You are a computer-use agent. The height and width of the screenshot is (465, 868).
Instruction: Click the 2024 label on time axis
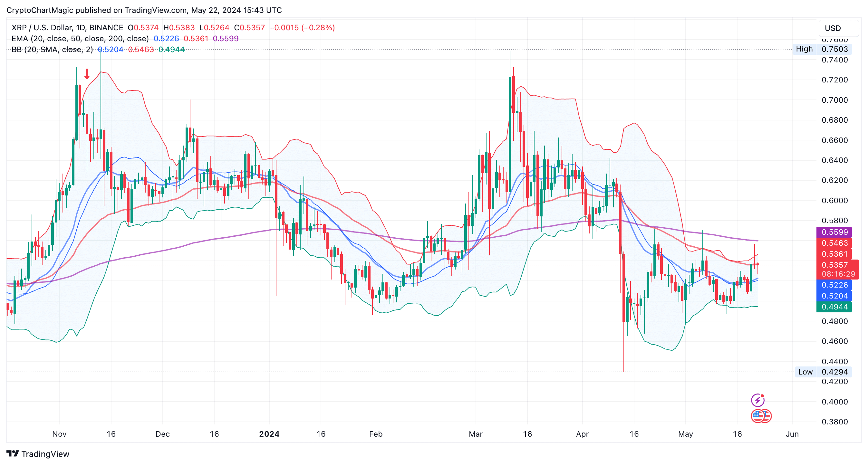tap(269, 434)
